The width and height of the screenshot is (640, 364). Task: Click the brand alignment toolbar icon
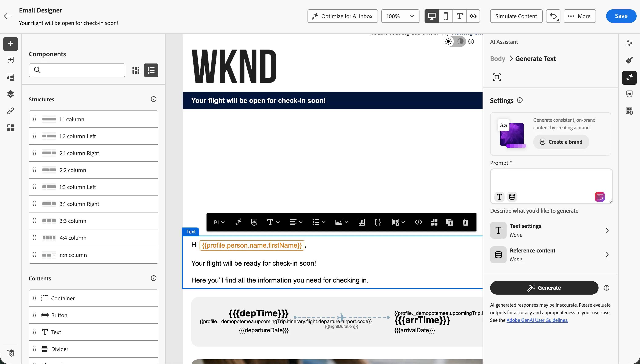[254, 222]
